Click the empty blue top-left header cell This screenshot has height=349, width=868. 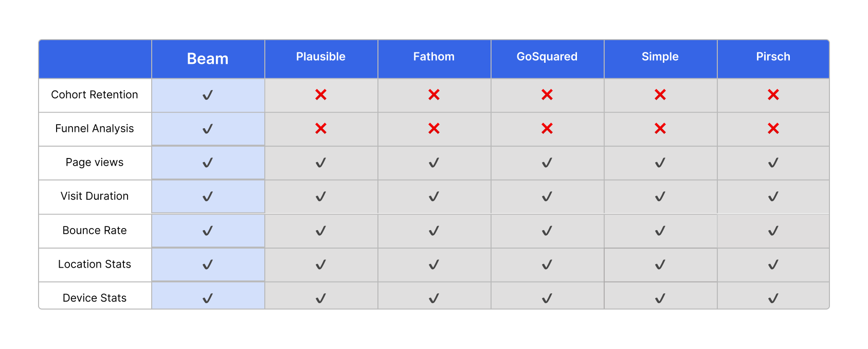point(95,59)
